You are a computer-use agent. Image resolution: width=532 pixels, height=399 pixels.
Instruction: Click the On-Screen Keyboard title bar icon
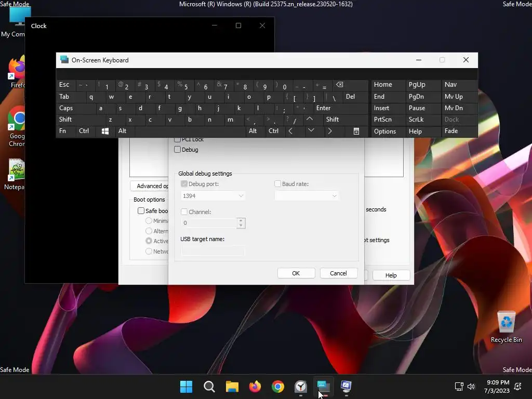(64, 60)
